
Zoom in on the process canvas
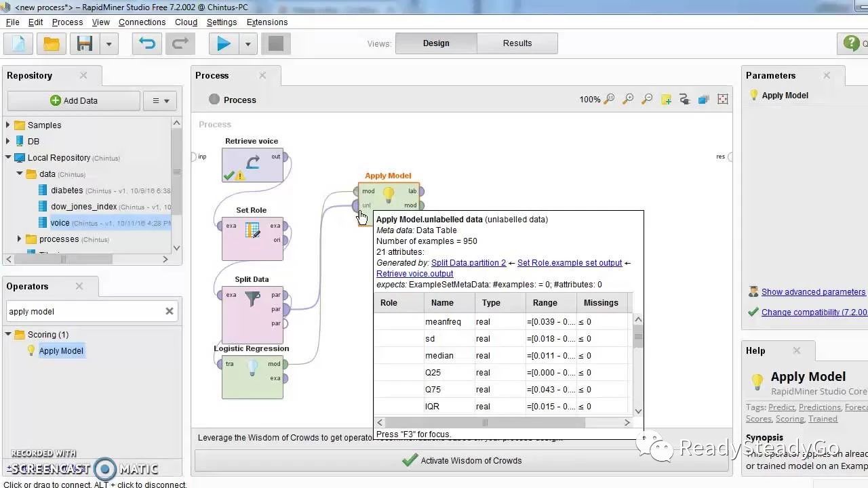point(628,99)
